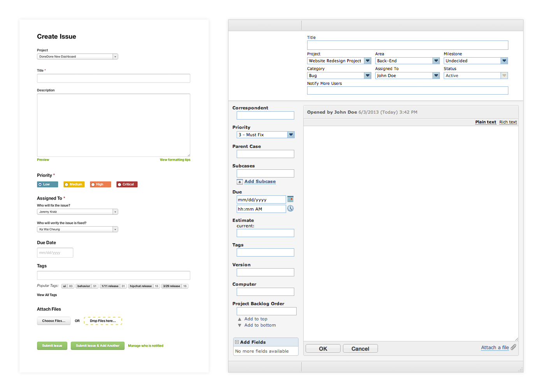Viewport: 543px width, 392px height.
Task: Switch to the Plain text tab
Action: tap(485, 122)
